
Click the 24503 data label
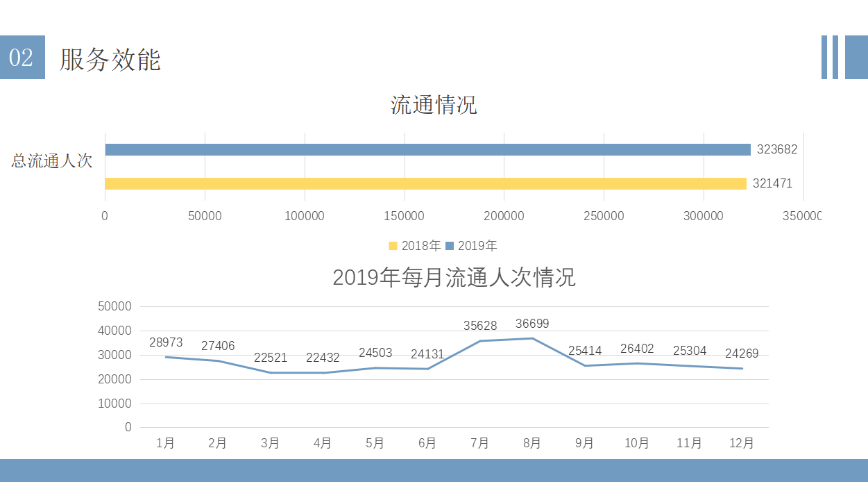click(x=375, y=353)
